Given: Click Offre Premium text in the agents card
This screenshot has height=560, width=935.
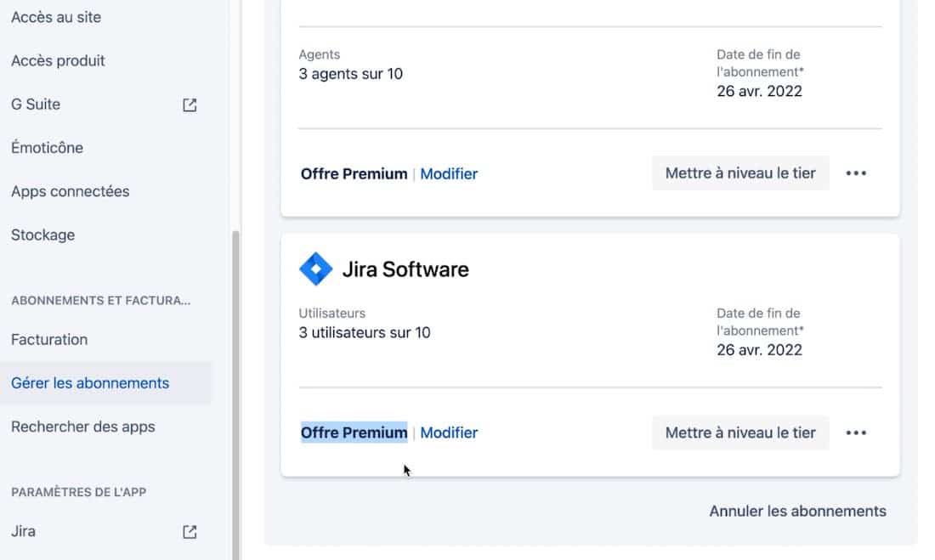Looking at the screenshot, I should click(x=354, y=173).
